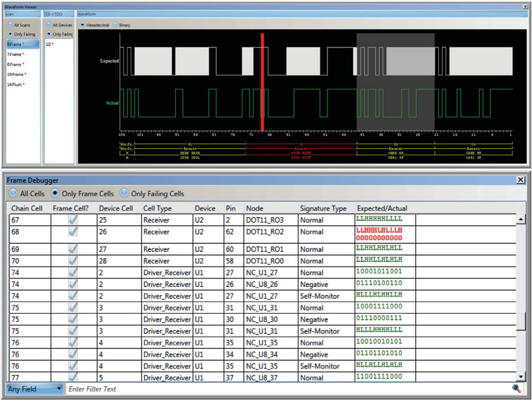The image size is (532, 401).
Task: Select Hexadecimal waveform display option
Action: [x=82, y=25]
